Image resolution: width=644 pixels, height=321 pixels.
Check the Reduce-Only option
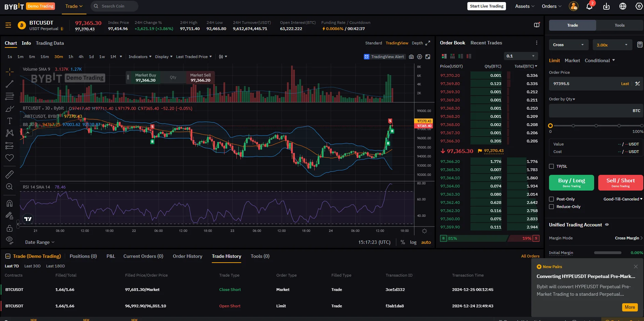(551, 207)
